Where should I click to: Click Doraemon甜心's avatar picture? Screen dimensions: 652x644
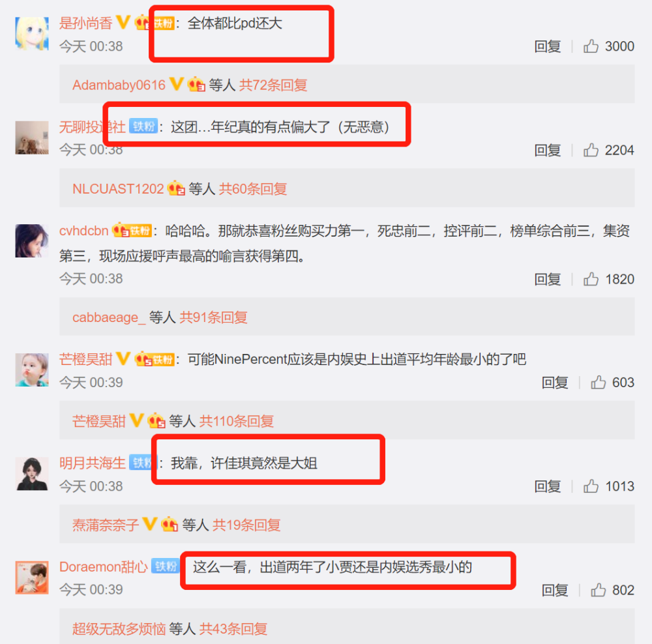[32, 577]
